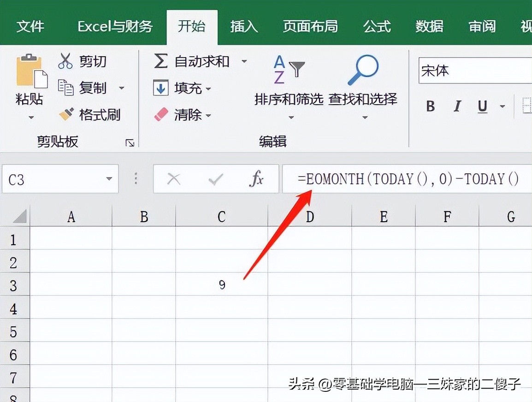The width and height of the screenshot is (532, 402).
Task: Click the Insert Function fx button
Action: pos(256,179)
